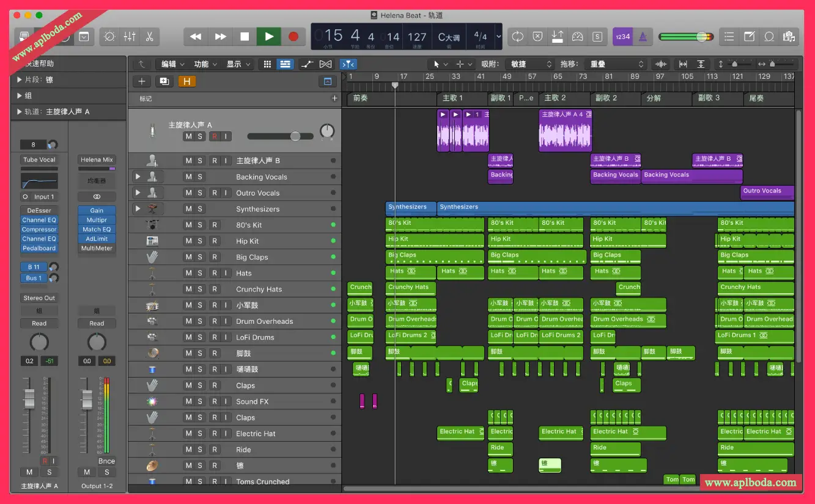Image resolution: width=815 pixels, height=504 pixels.
Task: Start playback with the Play button
Action: (269, 37)
